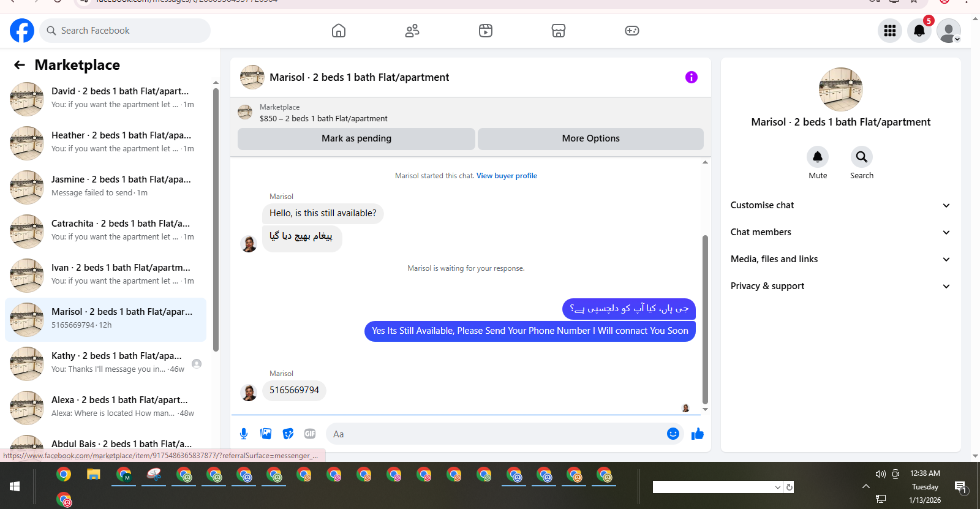
Task: Click the message "5165669794"
Action: 294,390
